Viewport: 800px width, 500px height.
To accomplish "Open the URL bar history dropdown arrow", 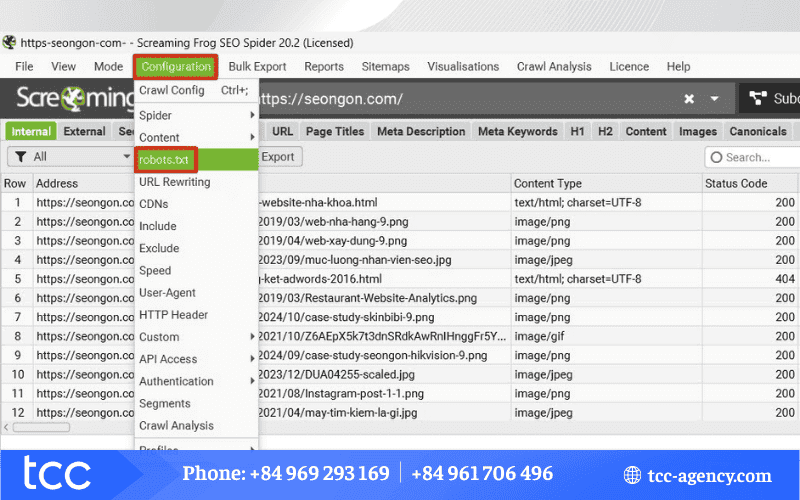I will (714, 98).
